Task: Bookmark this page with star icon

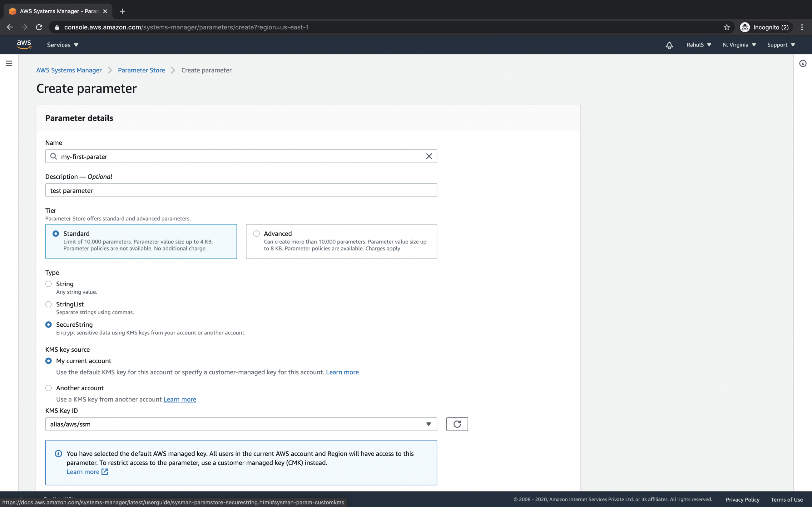Action: [726, 27]
